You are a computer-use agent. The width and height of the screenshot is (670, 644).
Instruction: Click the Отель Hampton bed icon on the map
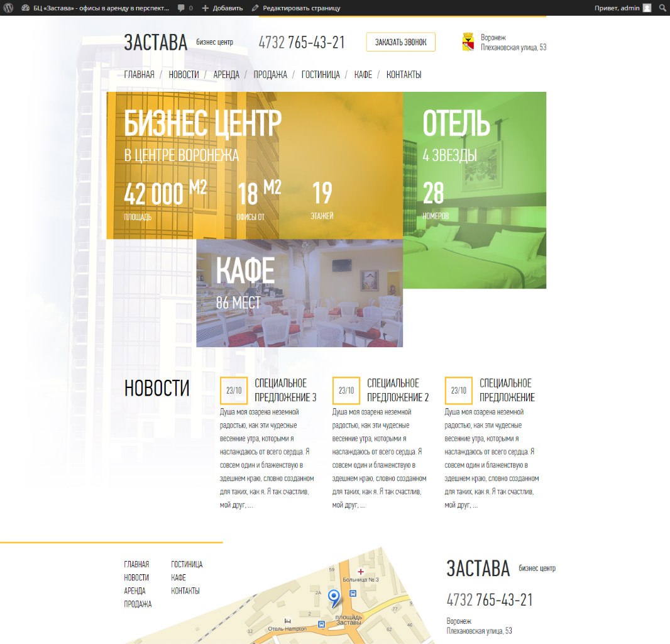[288, 621]
